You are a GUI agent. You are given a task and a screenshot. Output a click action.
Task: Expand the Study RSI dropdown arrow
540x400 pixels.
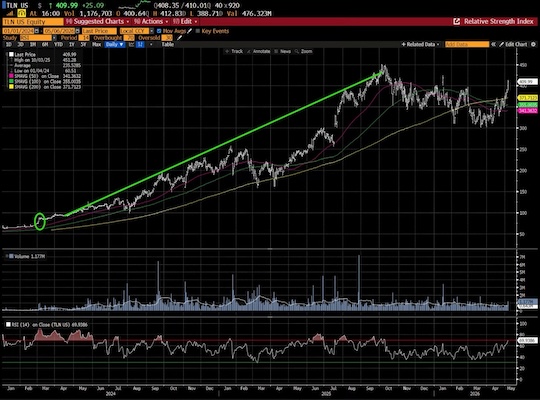point(54,38)
